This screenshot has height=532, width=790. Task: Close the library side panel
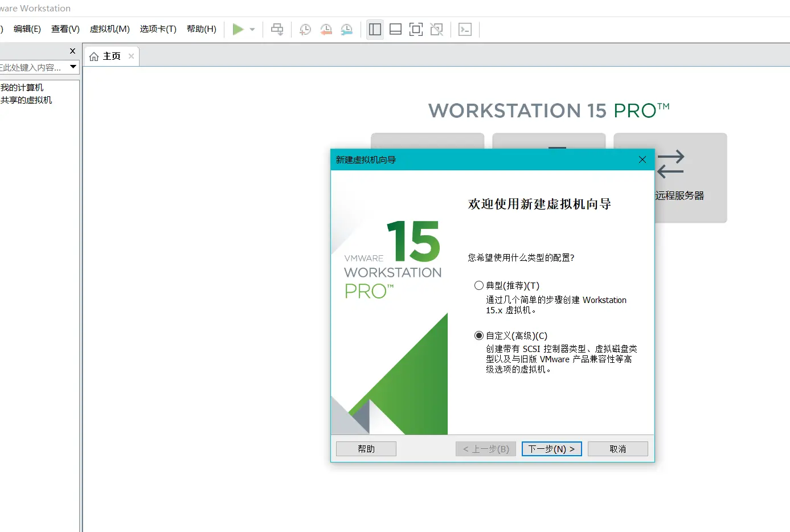[x=72, y=51]
